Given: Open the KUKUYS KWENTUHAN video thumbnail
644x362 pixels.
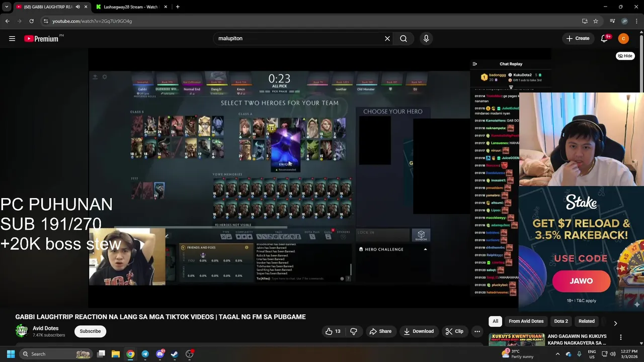Looking at the screenshot, I should tap(517, 339).
